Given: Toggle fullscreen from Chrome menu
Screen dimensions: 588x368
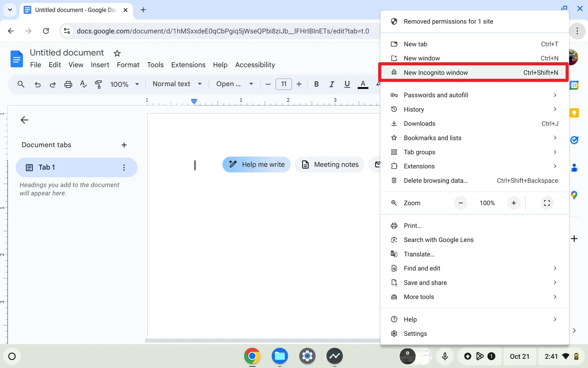Looking at the screenshot, I should point(547,203).
